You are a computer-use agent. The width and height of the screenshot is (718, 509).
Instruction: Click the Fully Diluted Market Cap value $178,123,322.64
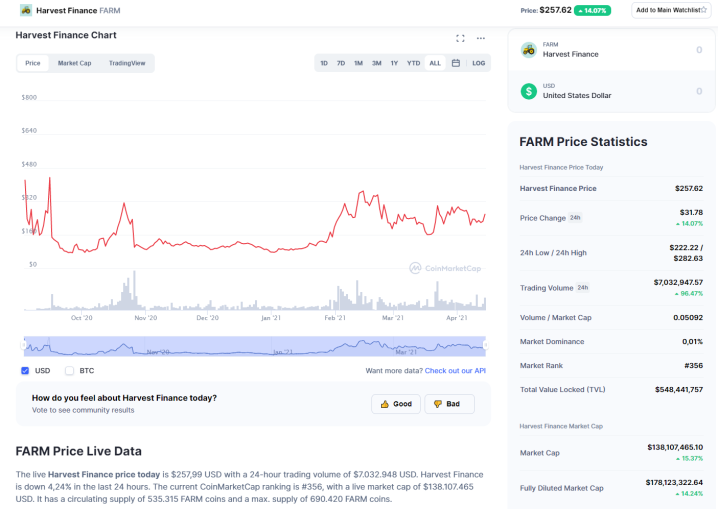674,482
